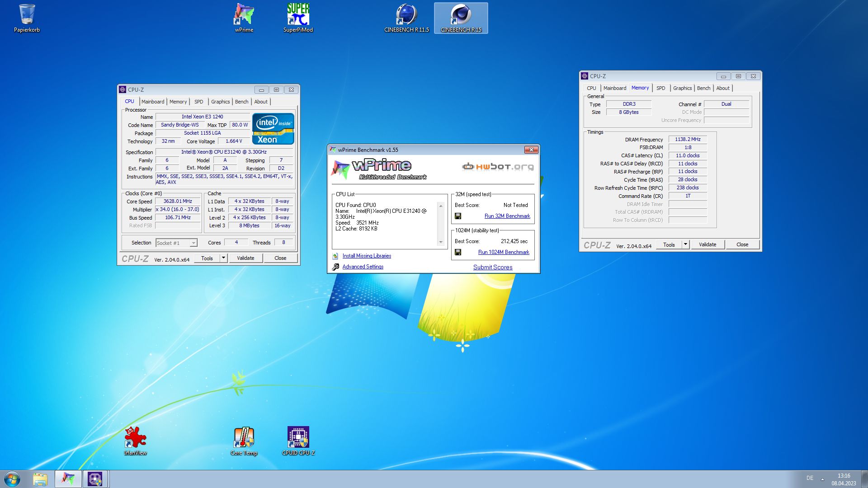Click the hwbot.org logo in wPrime
868x488 pixels.
coord(498,167)
